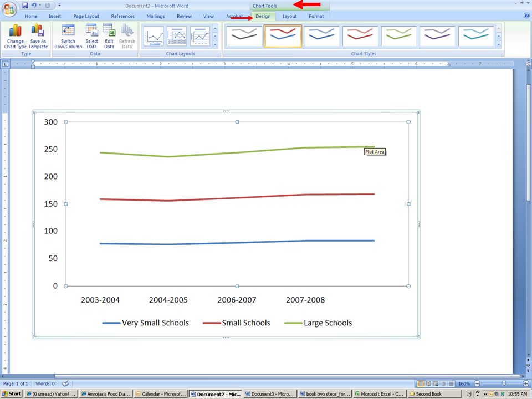Open the Windows Start menu
The height and width of the screenshot is (399, 532).
click(x=12, y=393)
